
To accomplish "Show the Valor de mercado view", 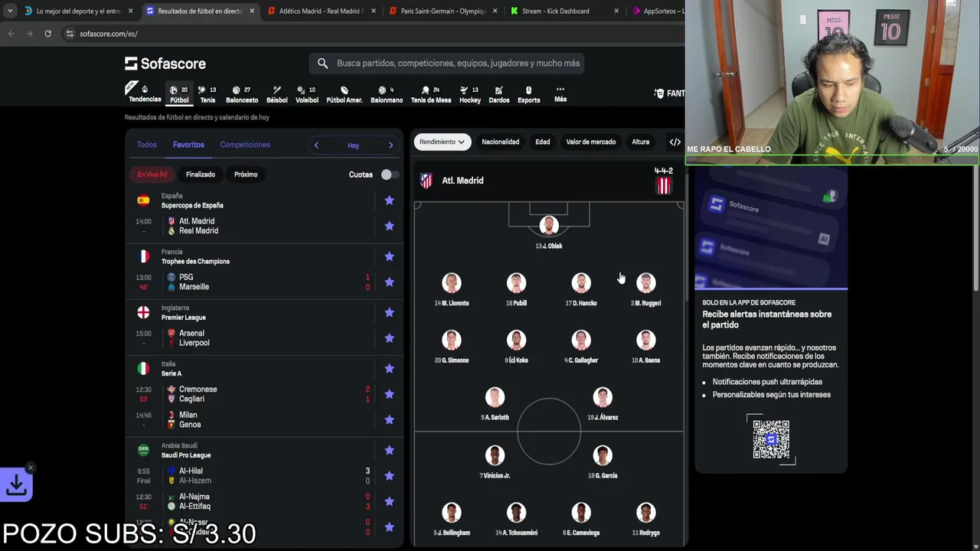I will tap(591, 142).
